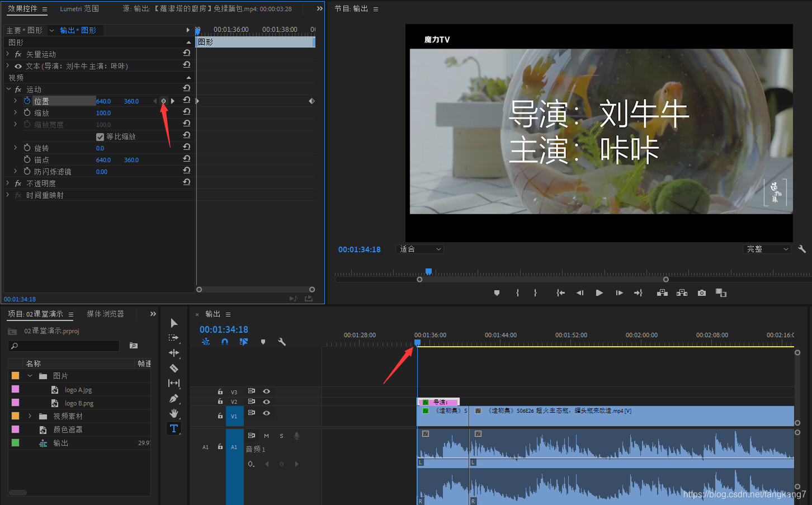
Task: Open timeline display settings wrench
Action: click(x=282, y=342)
